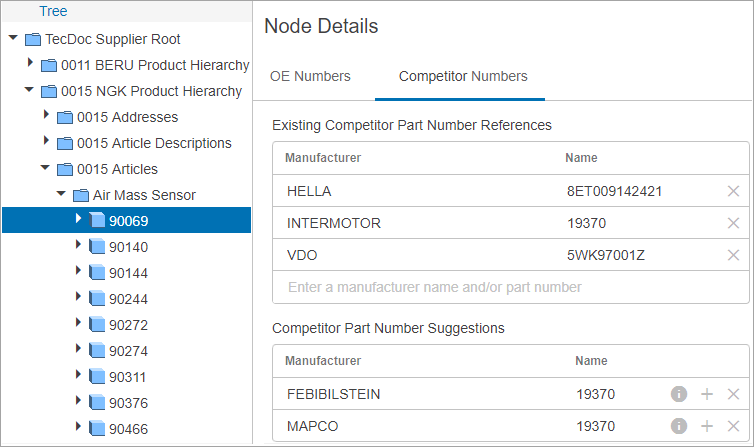Delete the VDO 5WK97001Z reference

(733, 255)
